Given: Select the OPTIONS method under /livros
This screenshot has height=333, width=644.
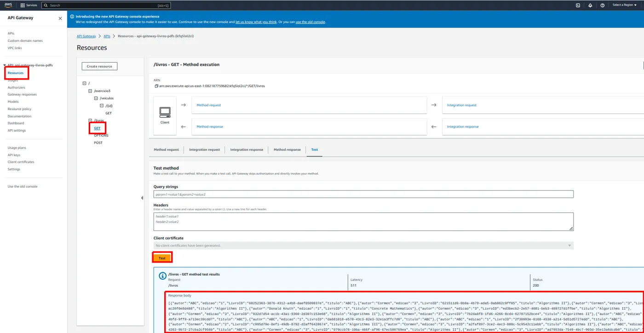Looking at the screenshot, I should coord(101,135).
